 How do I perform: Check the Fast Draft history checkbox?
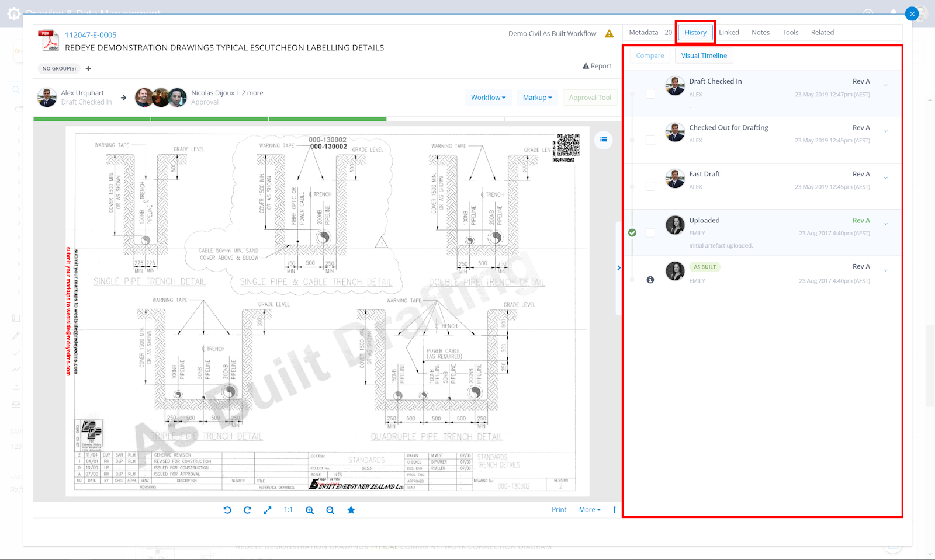pyautogui.click(x=650, y=186)
